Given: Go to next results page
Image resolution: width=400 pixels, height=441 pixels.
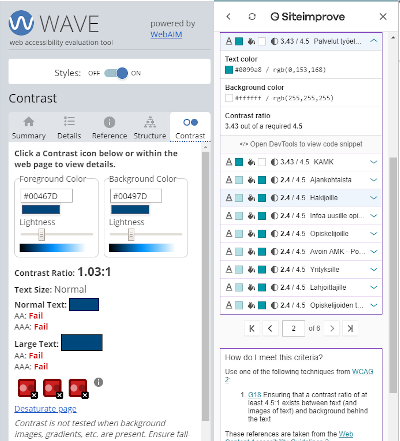Looking at the screenshot, I should (332, 328).
